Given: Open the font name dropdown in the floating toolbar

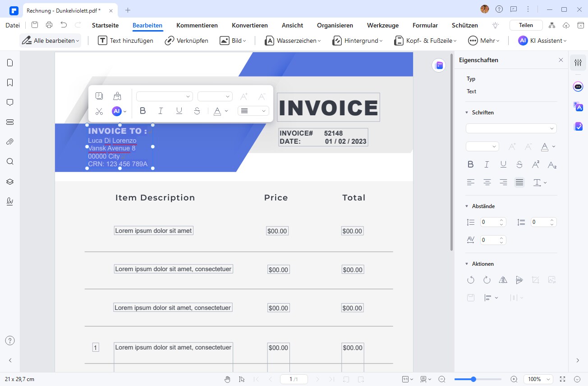Looking at the screenshot, I should point(165,96).
